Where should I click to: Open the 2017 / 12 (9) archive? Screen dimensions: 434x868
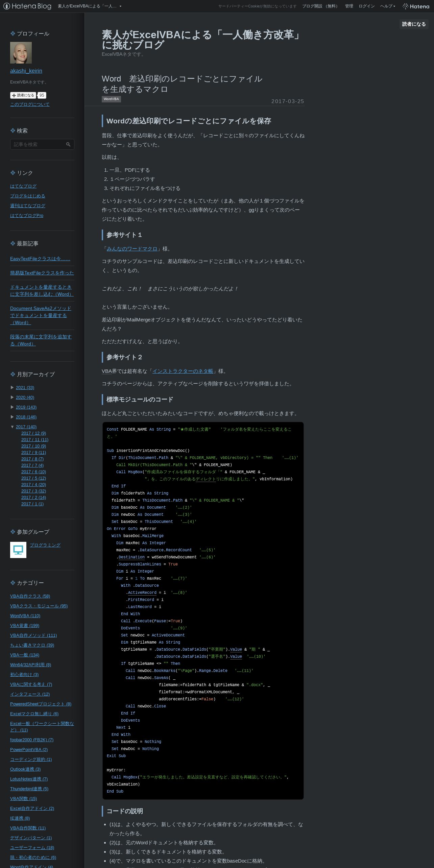[x=33, y=433]
